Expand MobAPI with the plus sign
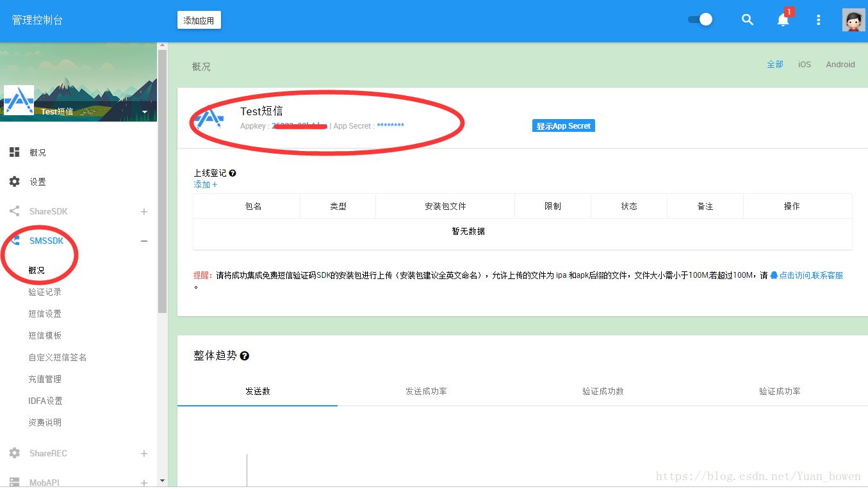This screenshot has width=868, height=489. coord(144,482)
